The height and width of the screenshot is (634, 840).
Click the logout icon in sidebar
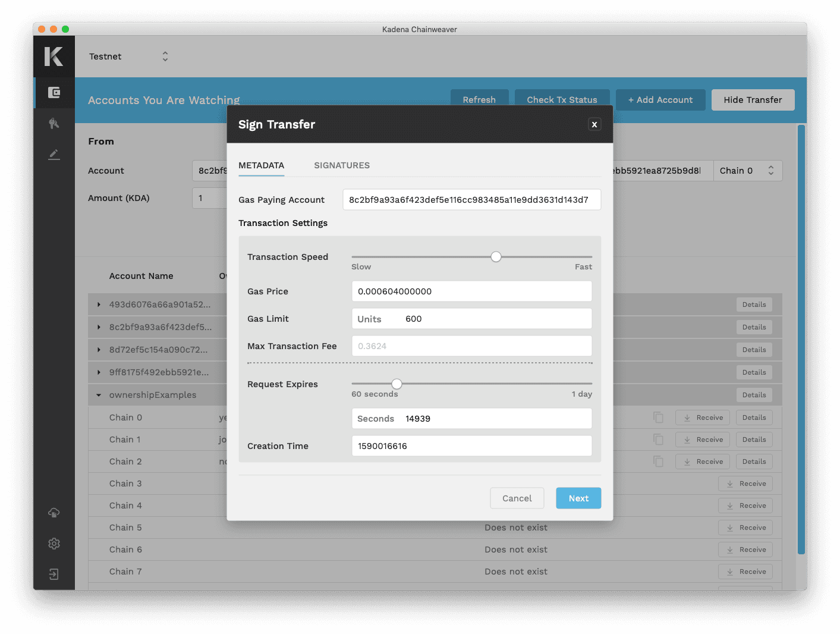pyautogui.click(x=54, y=575)
